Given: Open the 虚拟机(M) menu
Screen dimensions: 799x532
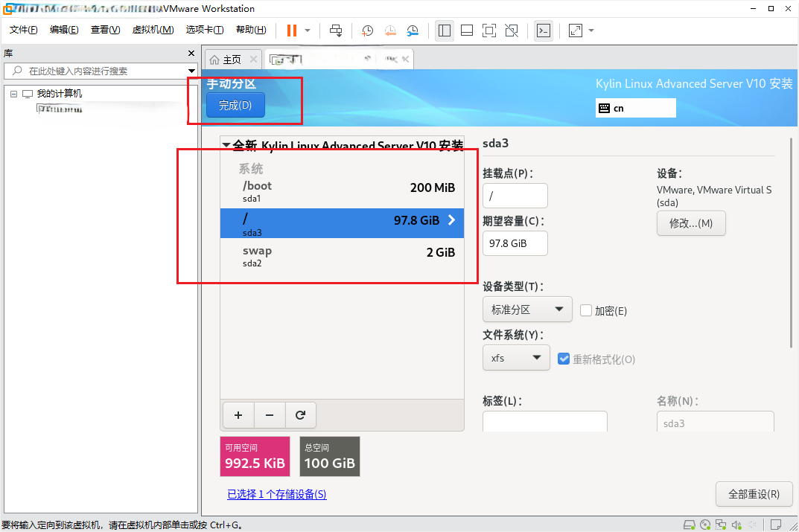Looking at the screenshot, I should 153,30.
